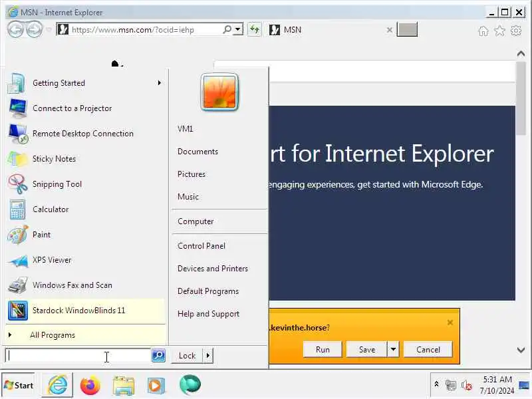Screen dimensions: 532x399
Task: Click the Calculator icon
Action: click(x=17, y=209)
